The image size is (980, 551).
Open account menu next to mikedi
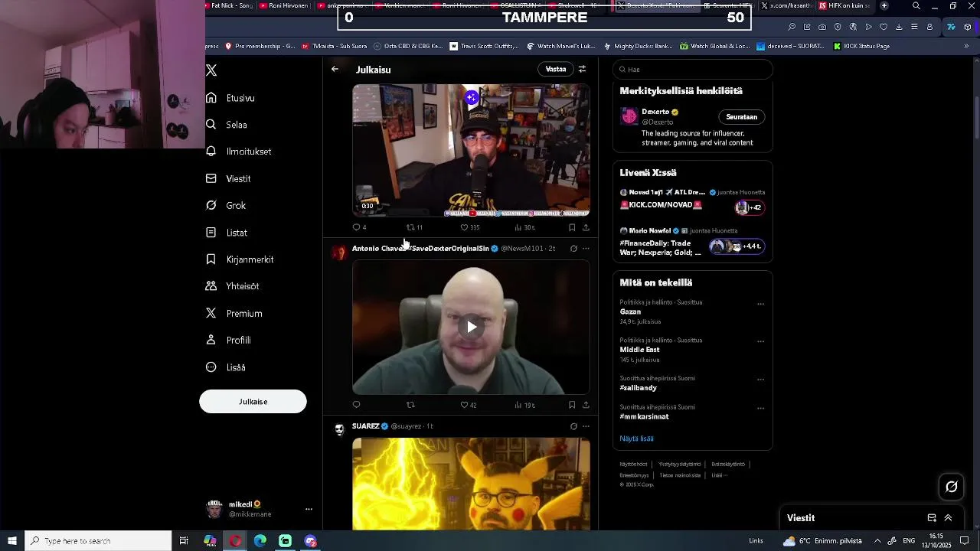(x=309, y=509)
